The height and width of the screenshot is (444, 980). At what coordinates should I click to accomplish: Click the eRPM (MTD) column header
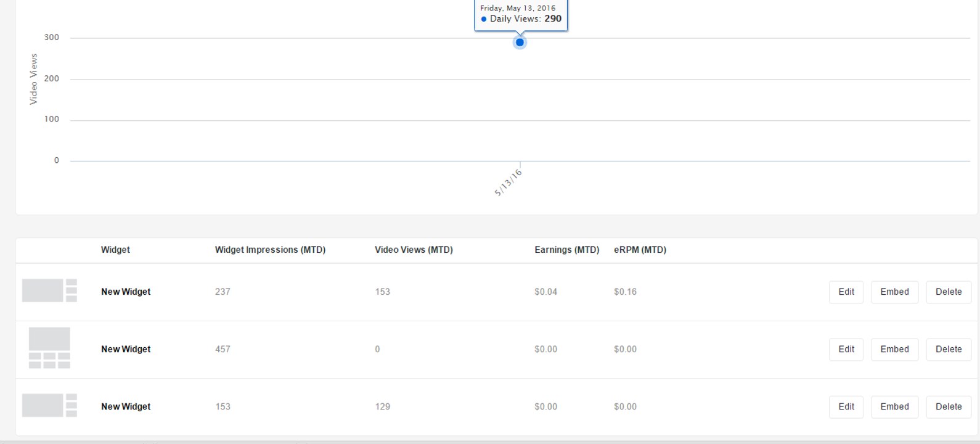click(x=640, y=250)
